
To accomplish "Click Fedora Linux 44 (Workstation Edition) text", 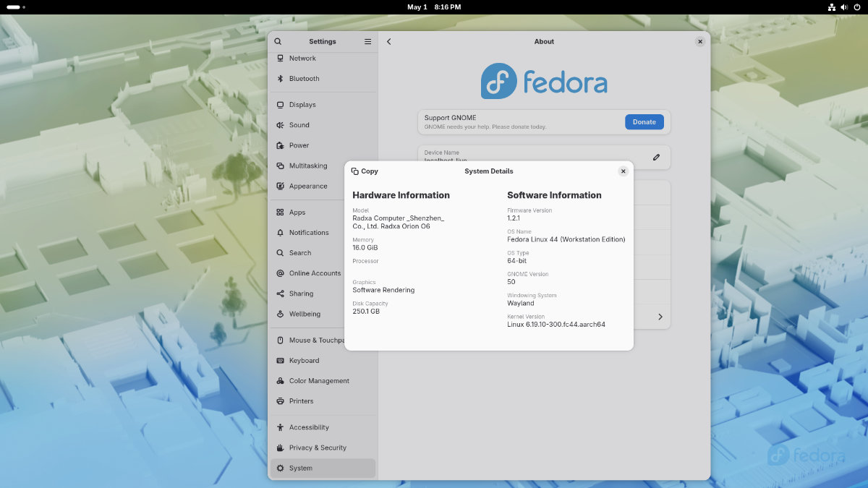I will point(566,239).
